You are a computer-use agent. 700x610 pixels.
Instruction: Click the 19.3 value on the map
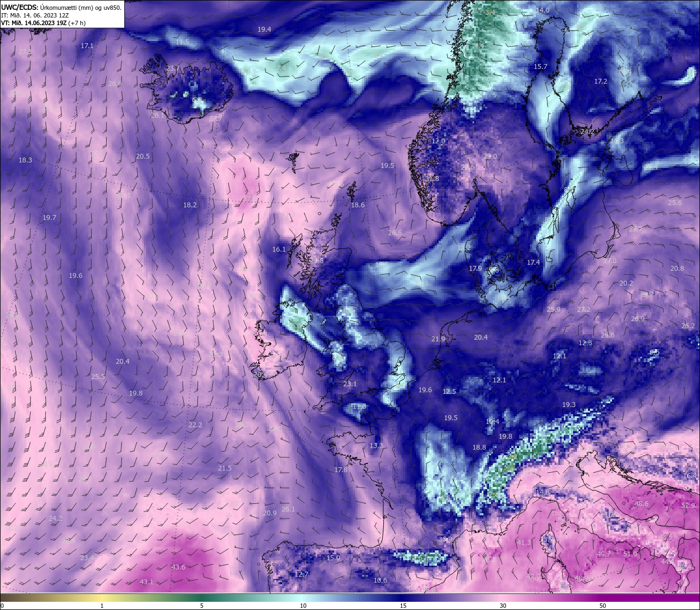coord(569,405)
